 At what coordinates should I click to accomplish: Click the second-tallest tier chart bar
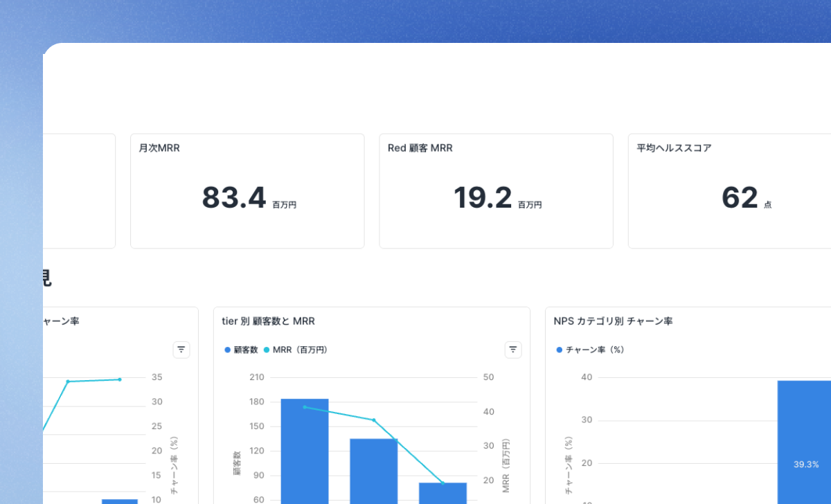click(374, 471)
